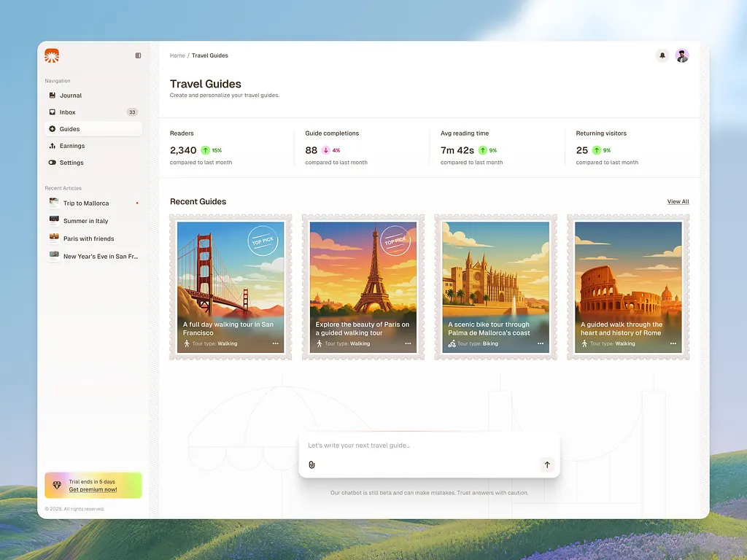Screen dimensions: 747x560
Task: Attach a file using the paperclip icon
Action: tap(311, 464)
